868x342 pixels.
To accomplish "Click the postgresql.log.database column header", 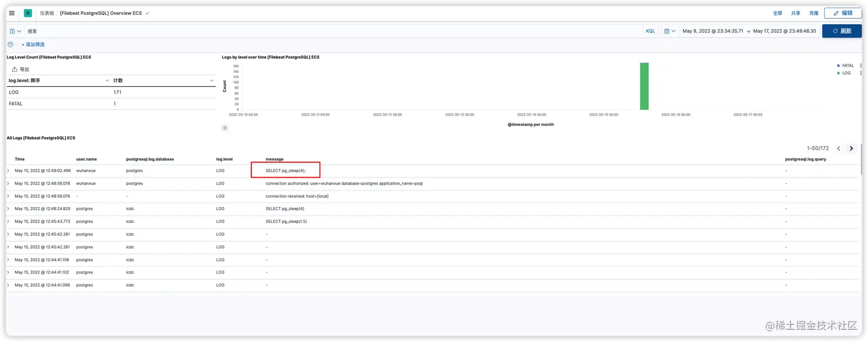I will click(150, 159).
